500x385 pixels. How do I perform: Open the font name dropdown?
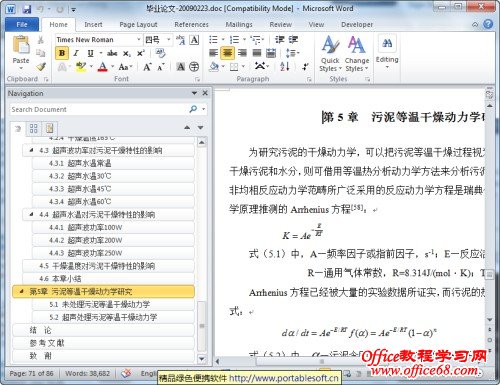pyautogui.click(x=139, y=40)
